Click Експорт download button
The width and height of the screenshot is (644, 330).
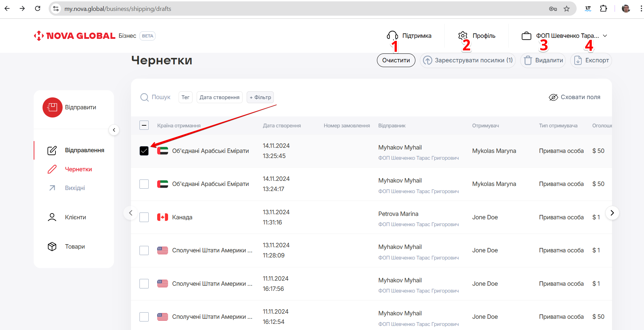(591, 60)
